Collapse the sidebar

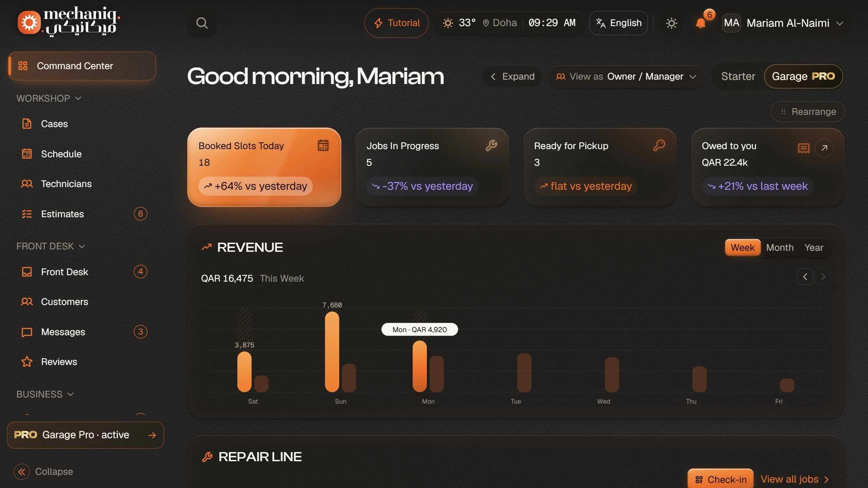coord(44,471)
